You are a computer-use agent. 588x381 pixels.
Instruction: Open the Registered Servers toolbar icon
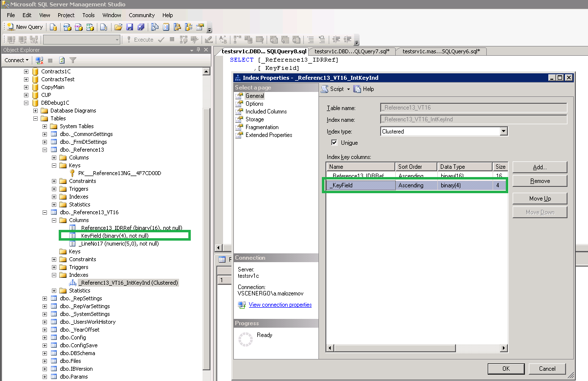(155, 27)
